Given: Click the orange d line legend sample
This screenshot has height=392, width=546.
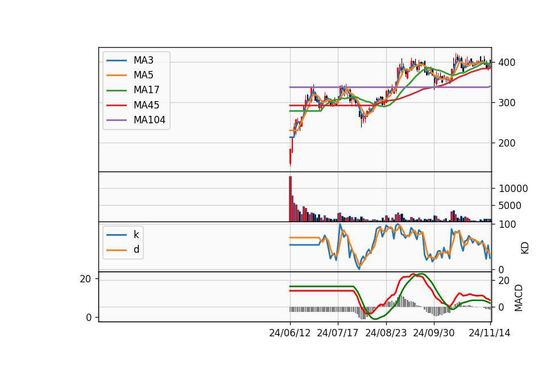Looking at the screenshot, I should [117, 250].
